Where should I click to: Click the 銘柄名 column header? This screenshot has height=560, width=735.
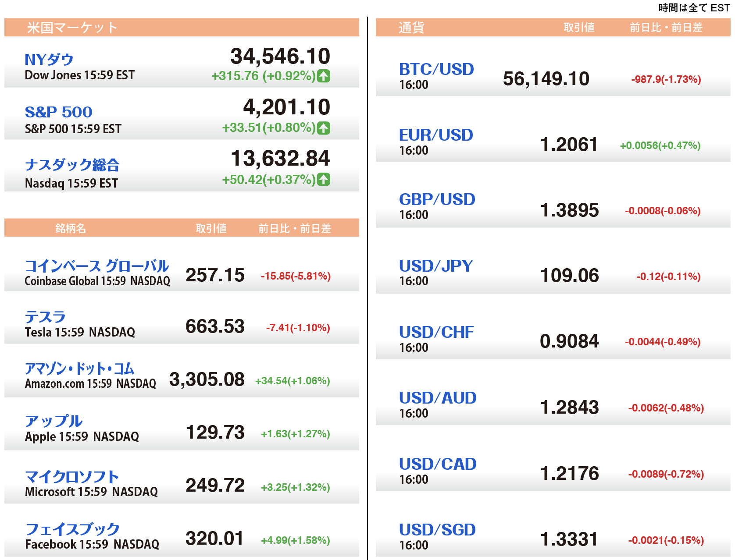point(71,228)
